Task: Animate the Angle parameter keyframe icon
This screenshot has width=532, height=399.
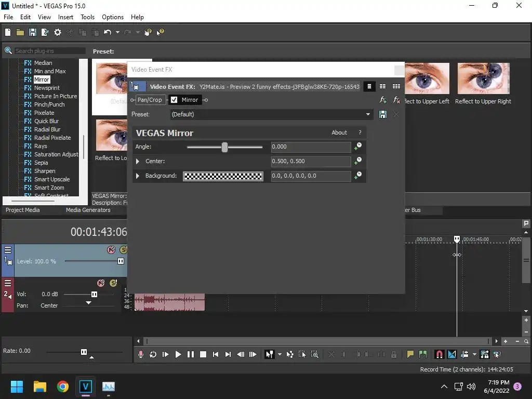Action: coord(358,146)
